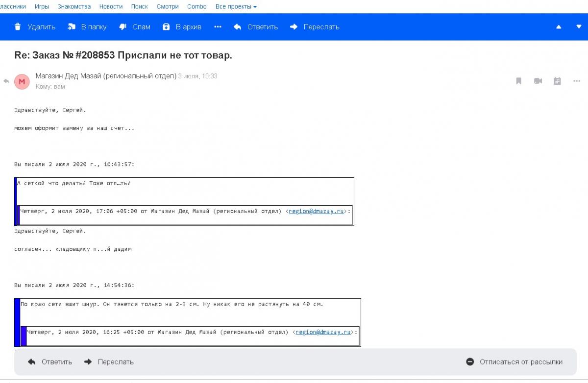588x383 pixels.
Task: Archive the email via В архив
Action: (182, 27)
